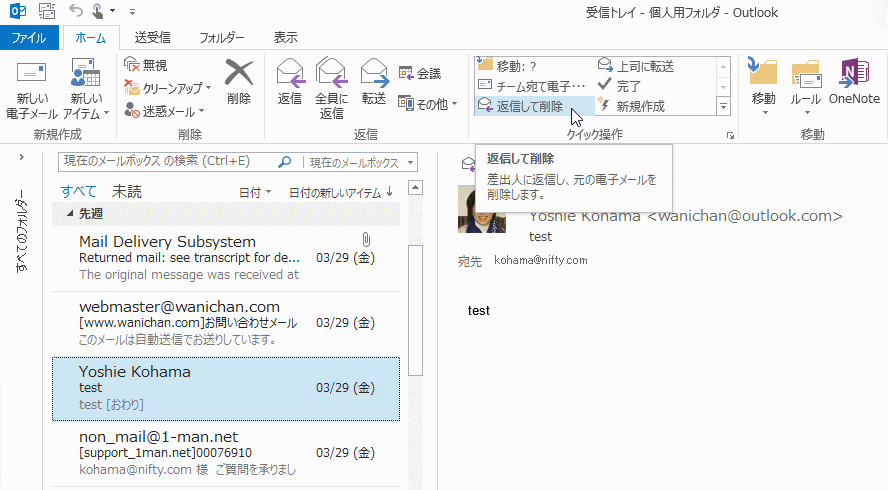Switch to the Folder (フォルダー) tab
Screen dimensions: 888x490
(221, 38)
